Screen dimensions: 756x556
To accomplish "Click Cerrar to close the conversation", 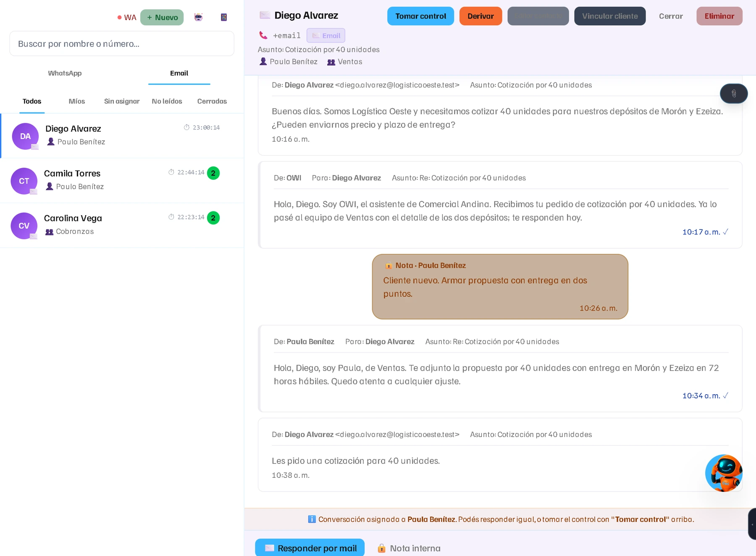I will (671, 16).
